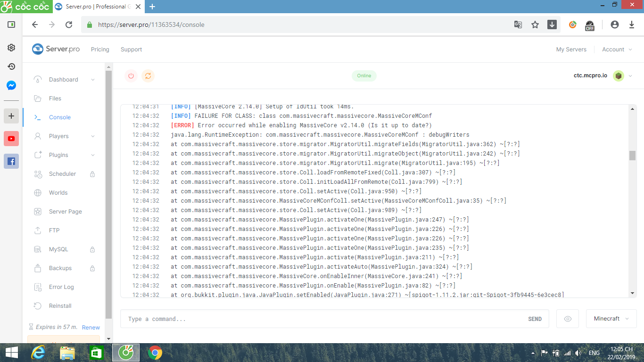Click the browser address bar URL
644x362 pixels.
point(151,25)
